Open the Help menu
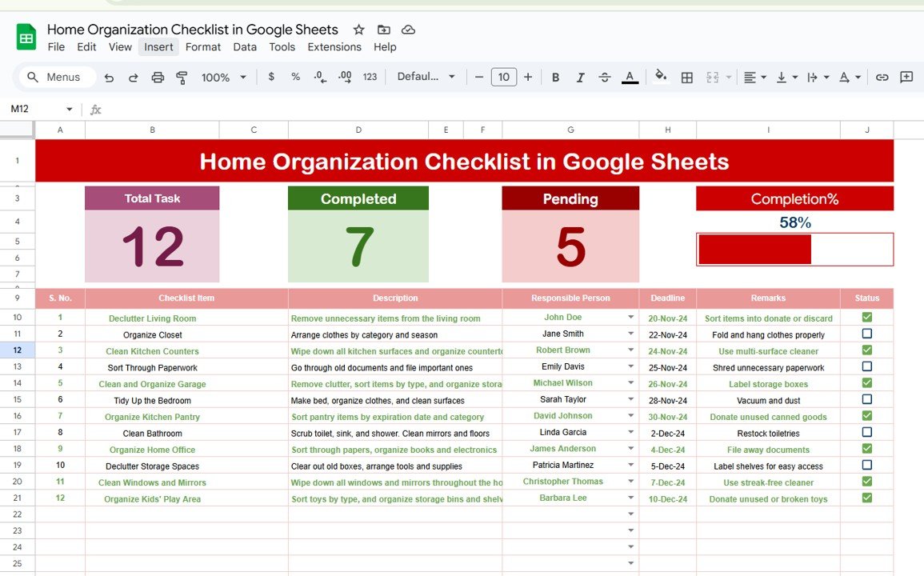Image resolution: width=924 pixels, height=576 pixels. coord(385,47)
